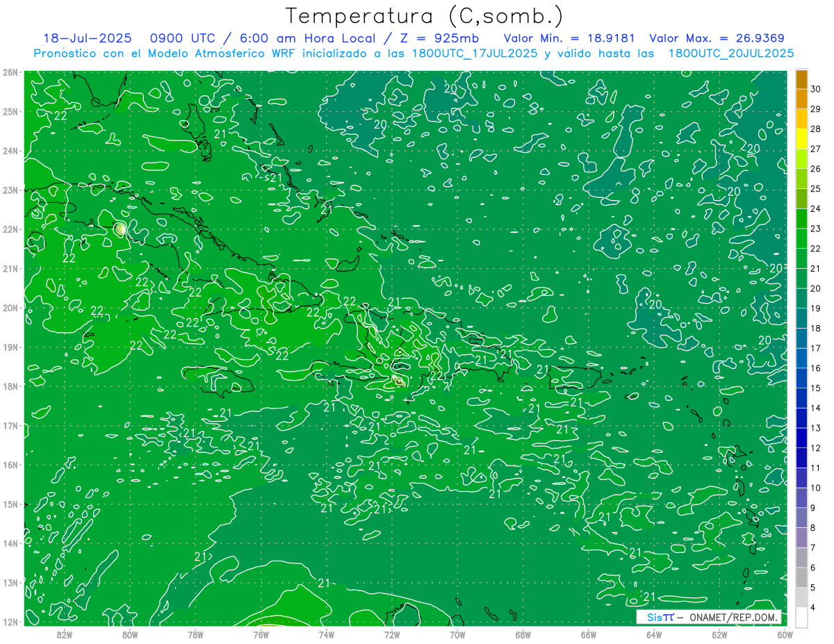Screen dimensions: 834x644
Task: Click the 60W longitude axis label
Action: tap(785, 634)
